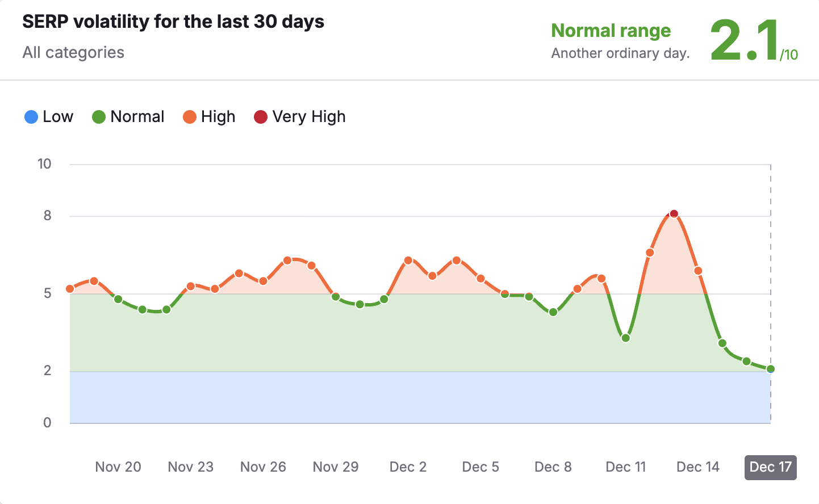This screenshot has height=504, width=819.
Task: Click the Dec 14 orange data point
Action: 698,271
